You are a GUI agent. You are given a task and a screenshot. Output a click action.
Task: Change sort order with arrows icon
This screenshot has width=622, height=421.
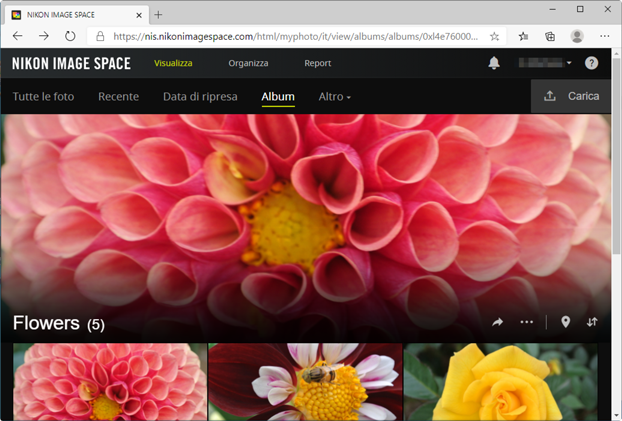(x=592, y=322)
